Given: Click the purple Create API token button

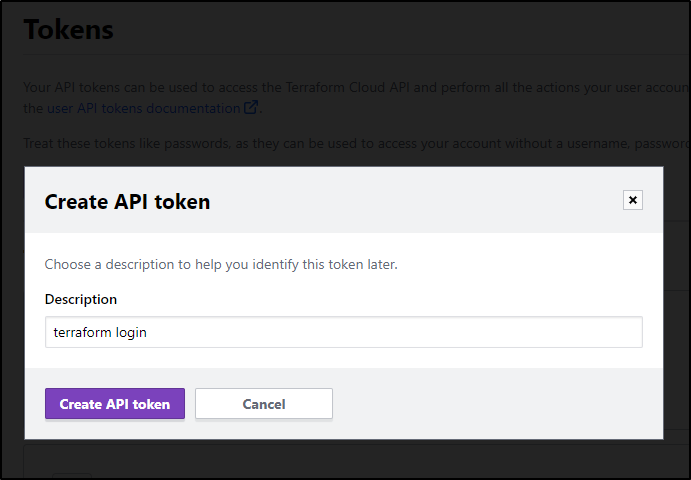Looking at the screenshot, I should pyautogui.click(x=115, y=404).
